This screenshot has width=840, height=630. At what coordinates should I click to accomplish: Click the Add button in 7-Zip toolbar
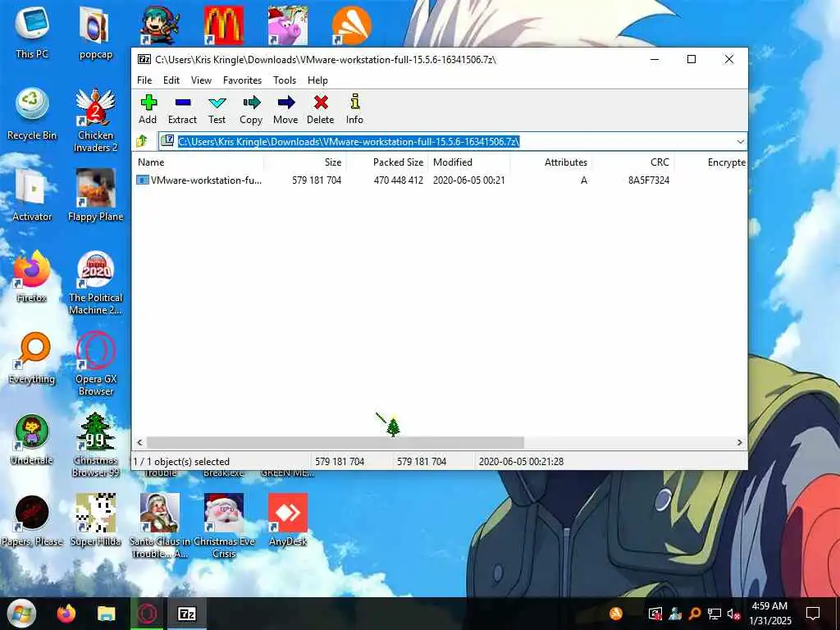(x=148, y=109)
